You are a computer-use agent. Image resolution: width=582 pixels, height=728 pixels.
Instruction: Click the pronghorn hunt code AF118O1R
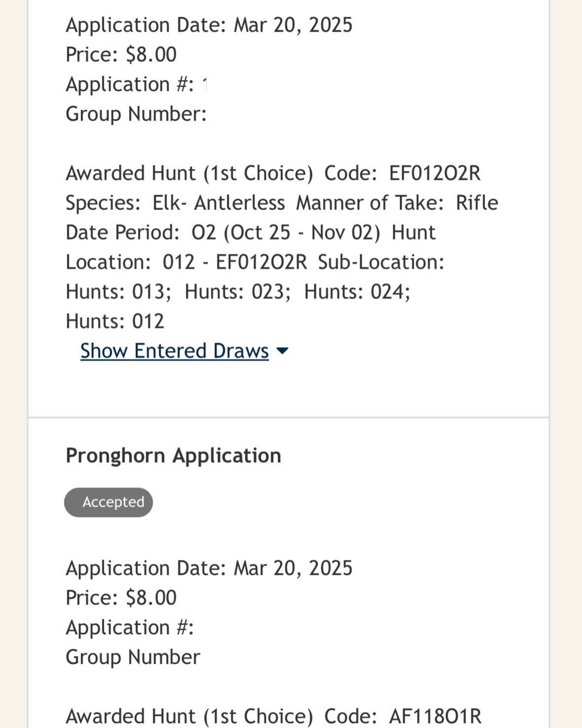(x=435, y=716)
